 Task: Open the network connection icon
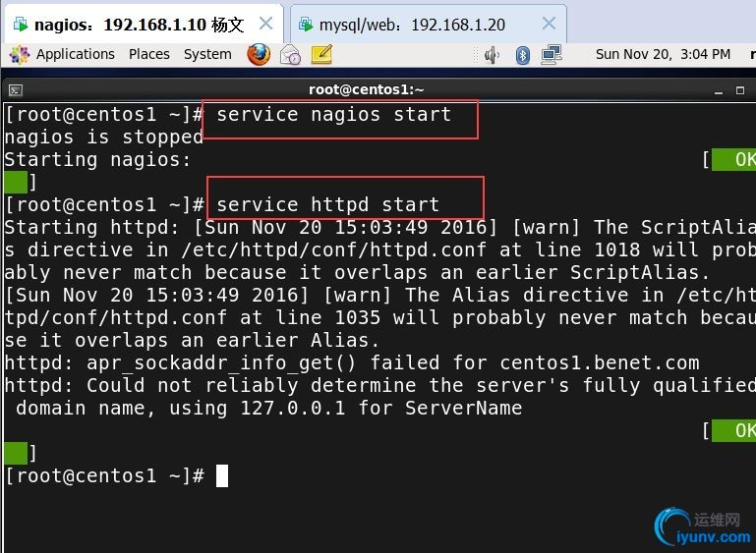pyautogui.click(x=552, y=54)
